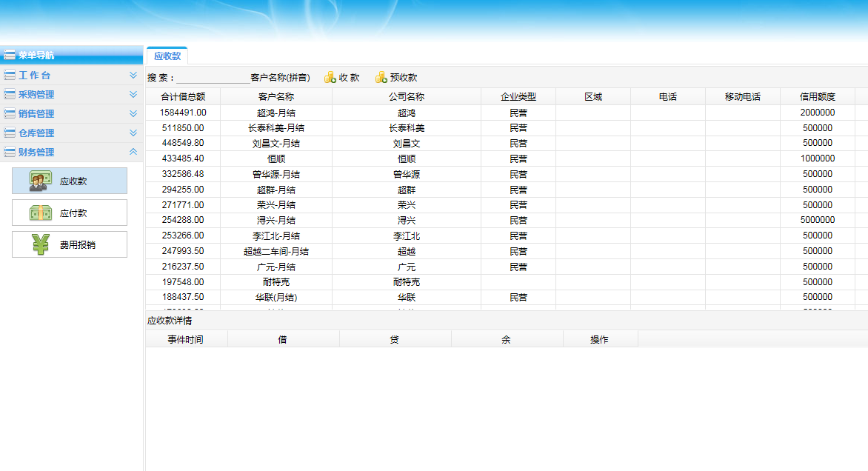
Task: Sort by 电话 column header
Action: 668,97
